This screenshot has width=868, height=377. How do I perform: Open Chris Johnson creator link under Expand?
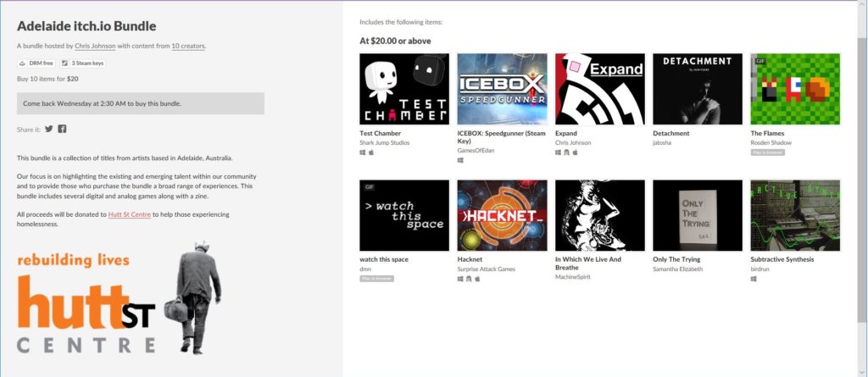tap(573, 143)
